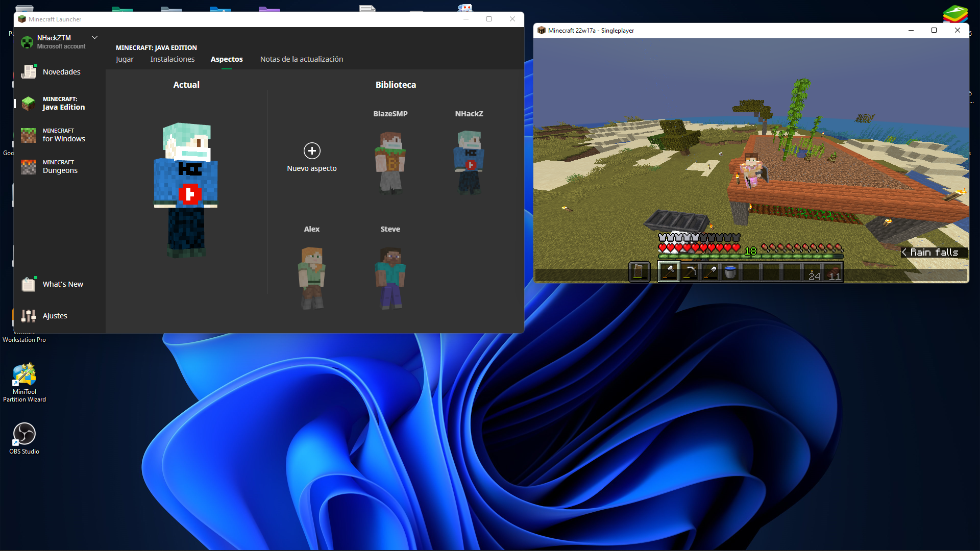Select Minecraft Java Edition grass block icon

click(x=29, y=104)
